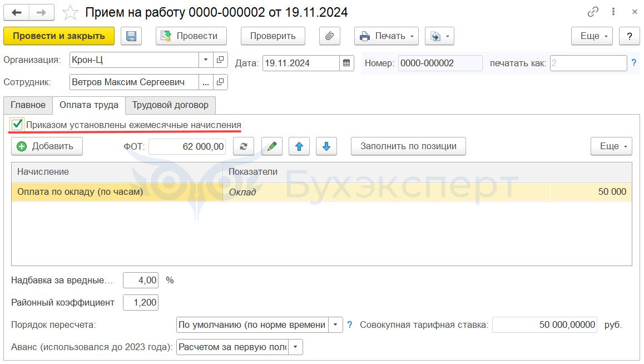Open the Организация record with the open icon
The width and height of the screenshot is (644, 364).
(x=220, y=60)
